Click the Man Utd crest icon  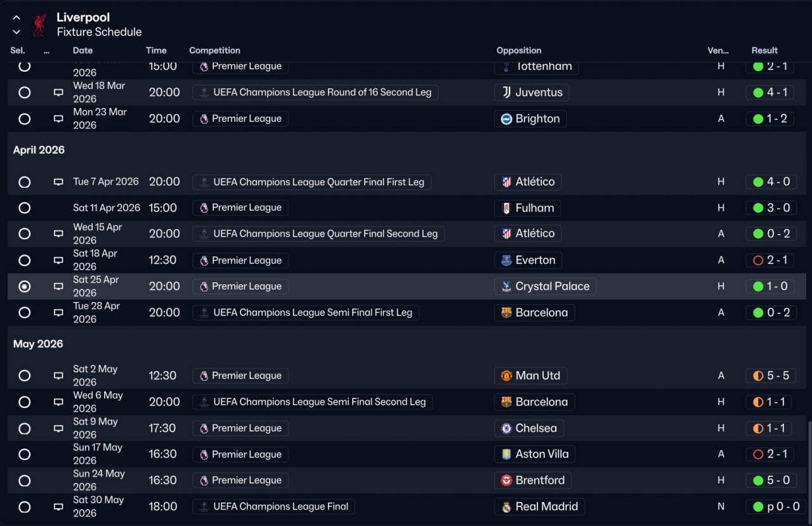coord(506,376)
